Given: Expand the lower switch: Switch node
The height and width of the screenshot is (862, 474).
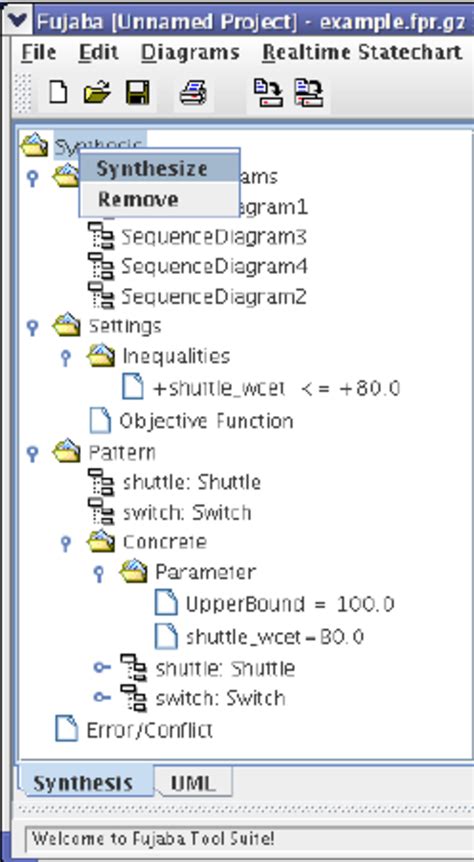Looking at the screenshot, I should pos(101,697).
